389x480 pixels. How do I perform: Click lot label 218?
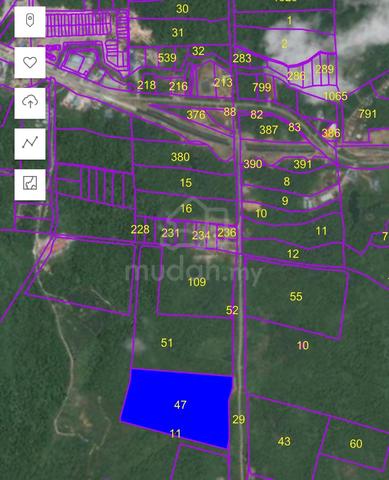pyautogui.click(x=146, y=85)
